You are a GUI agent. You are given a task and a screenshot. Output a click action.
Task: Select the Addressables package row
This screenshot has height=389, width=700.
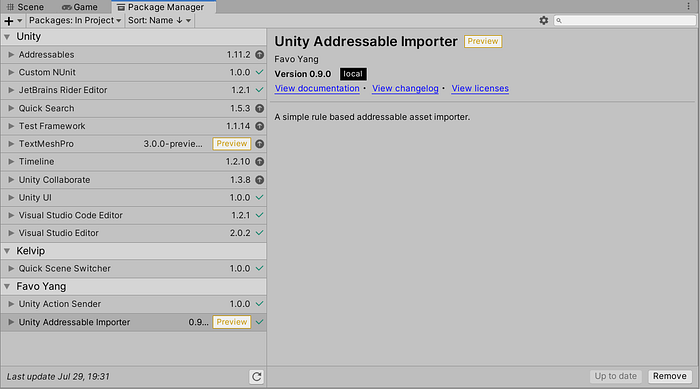[133, 54]
